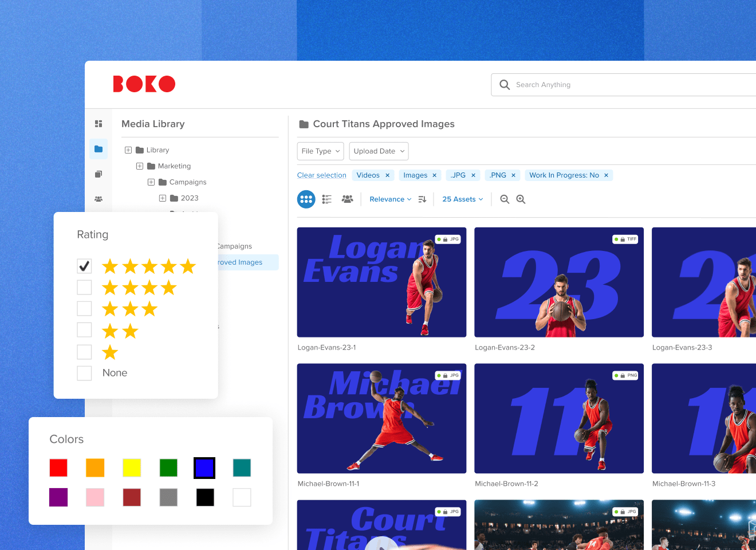Open the Logan-Evans-23-1 thumbnail
Viewport: 756px width, 550px height.
coord(382,282)
